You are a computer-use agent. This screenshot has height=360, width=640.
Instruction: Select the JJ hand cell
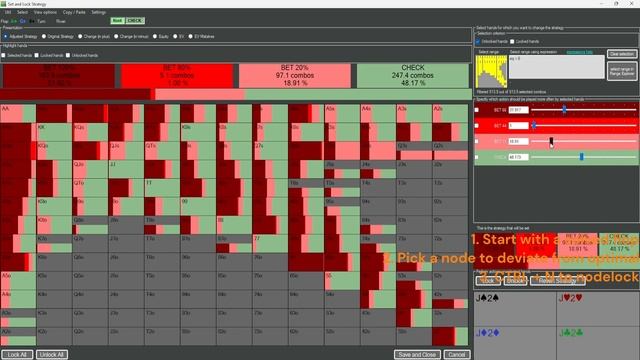tap(126, 169)
